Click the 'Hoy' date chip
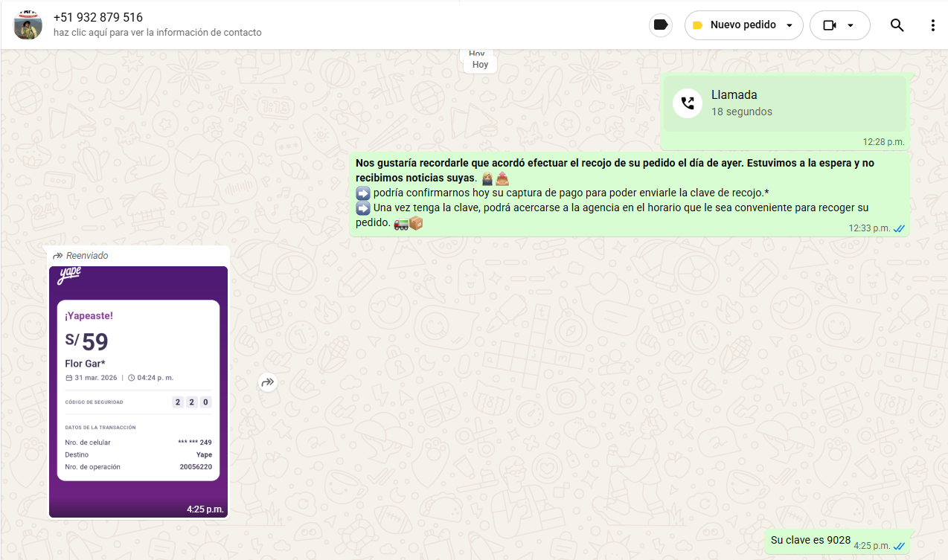This screenshot has height=560, width=948. tap(480, 65)
